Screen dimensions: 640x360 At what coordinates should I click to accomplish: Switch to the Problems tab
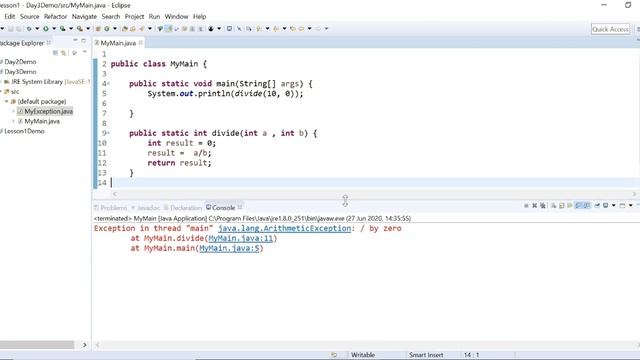(x=111, y=208)
